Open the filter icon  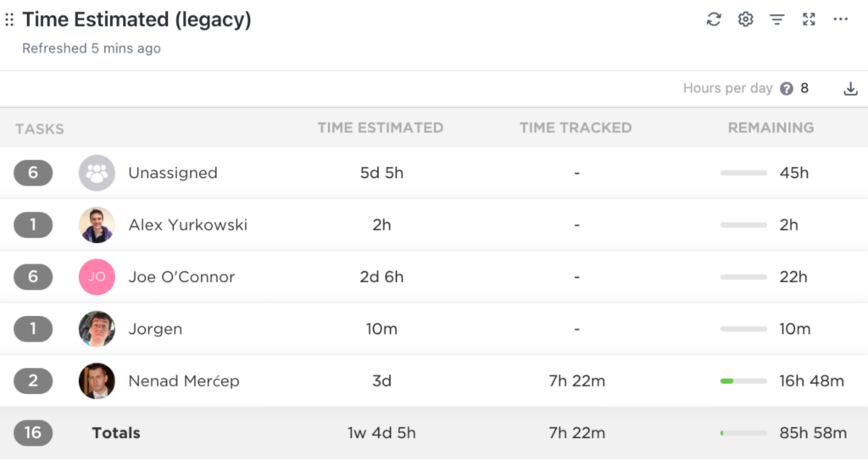(x=776, y=19)
